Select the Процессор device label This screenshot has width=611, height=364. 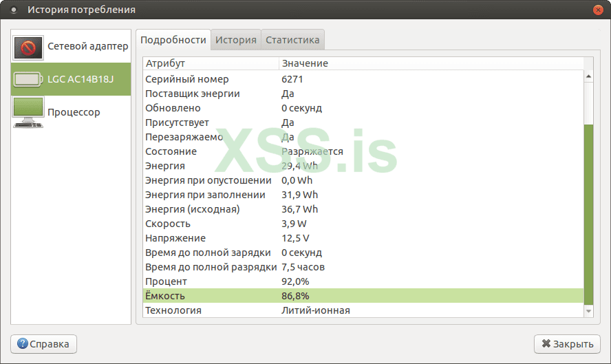[x=74, y=112]
